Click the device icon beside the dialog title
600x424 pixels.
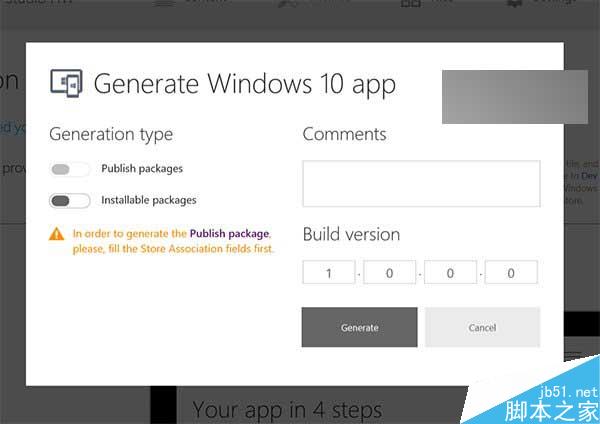66,82
